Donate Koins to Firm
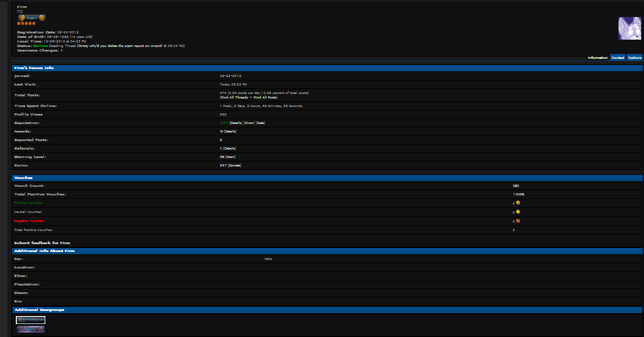This screenshot has width=644, height=337. click(x=234, y=165)
